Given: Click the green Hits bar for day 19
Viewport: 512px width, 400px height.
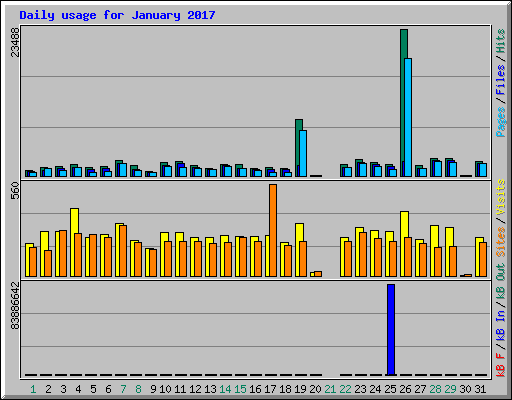Looking at the screenshot, I should 299,148.
